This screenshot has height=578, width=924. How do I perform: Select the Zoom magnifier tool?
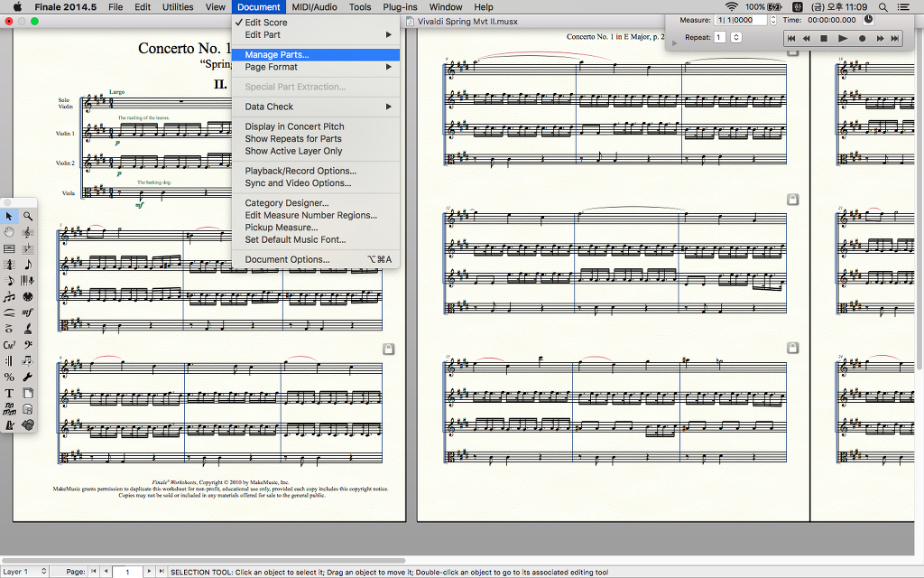tap(29, 216)
